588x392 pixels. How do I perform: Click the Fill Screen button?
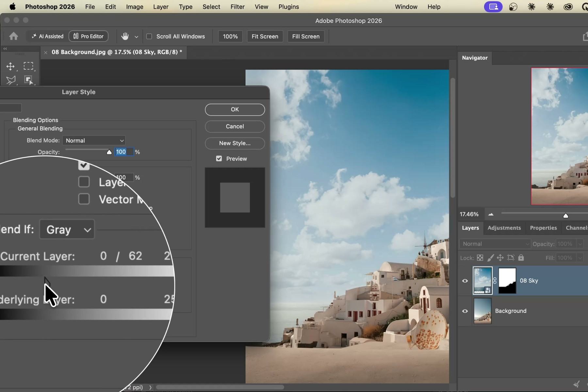[x=306, y=36]
